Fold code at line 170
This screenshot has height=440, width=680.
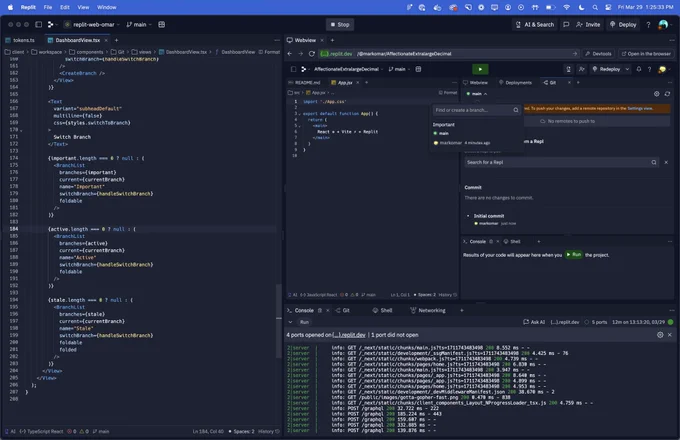(21, 130)
